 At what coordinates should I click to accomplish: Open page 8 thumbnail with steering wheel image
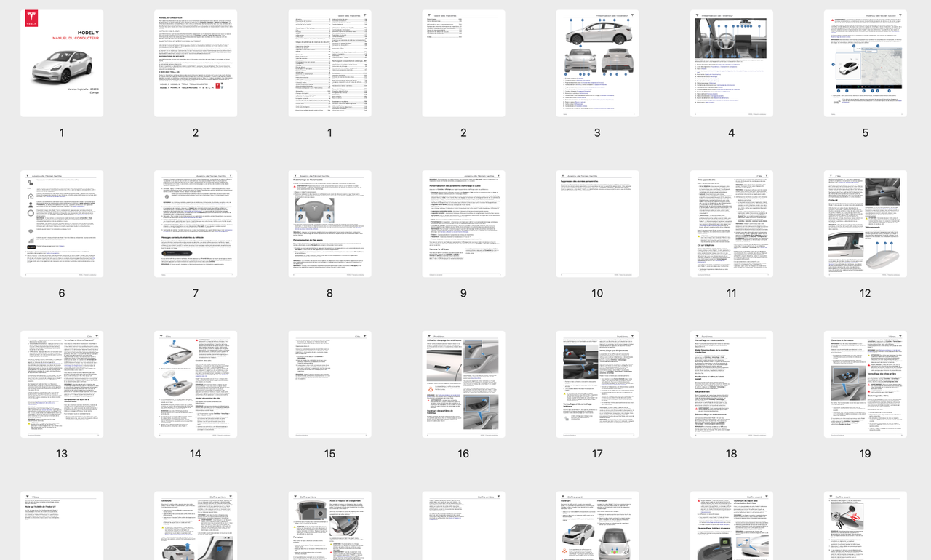[329, 224]
